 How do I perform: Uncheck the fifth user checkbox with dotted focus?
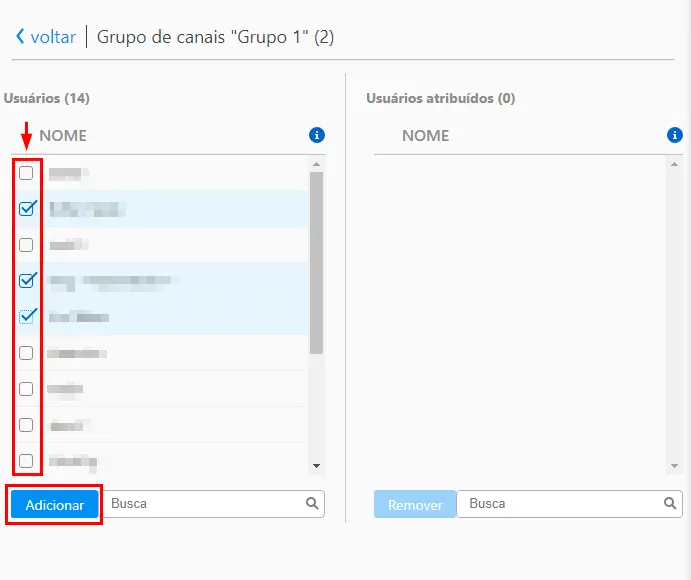pos(26,316)
